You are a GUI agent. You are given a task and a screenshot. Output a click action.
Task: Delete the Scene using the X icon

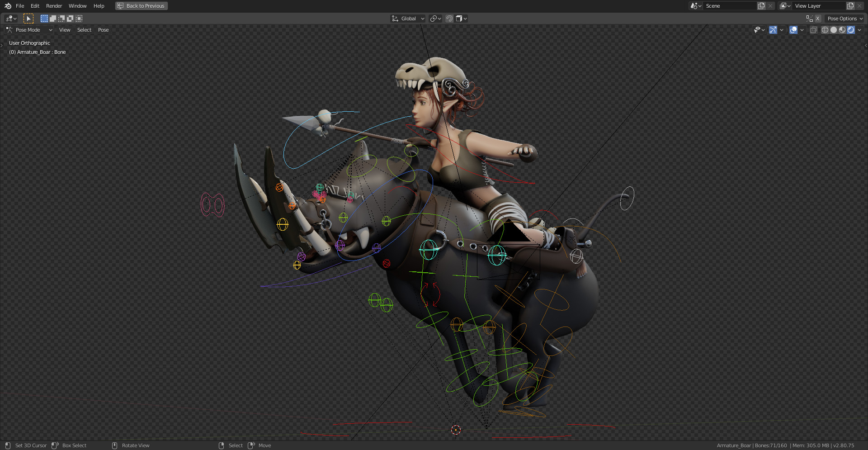(770, 6)
